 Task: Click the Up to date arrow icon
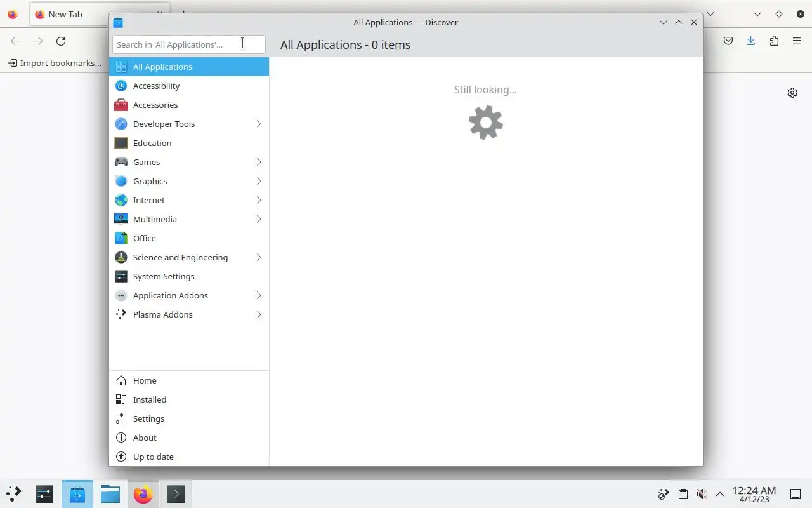pyautogui.click(x=121, y=457)
